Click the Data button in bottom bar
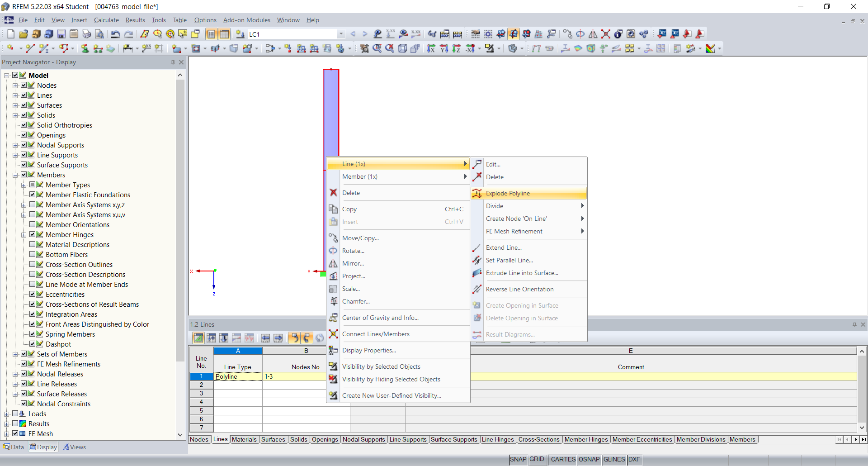868x466 pixels. 14,447
